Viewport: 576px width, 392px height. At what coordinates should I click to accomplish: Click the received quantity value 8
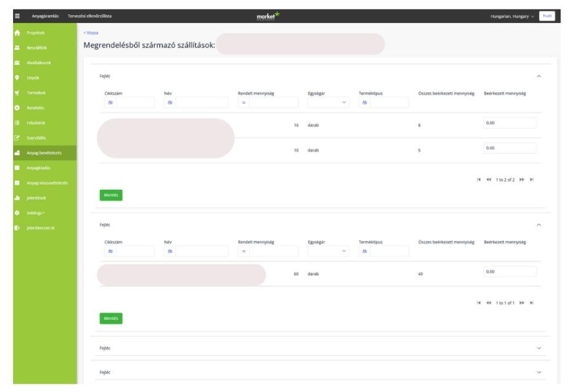pos(419,125)
